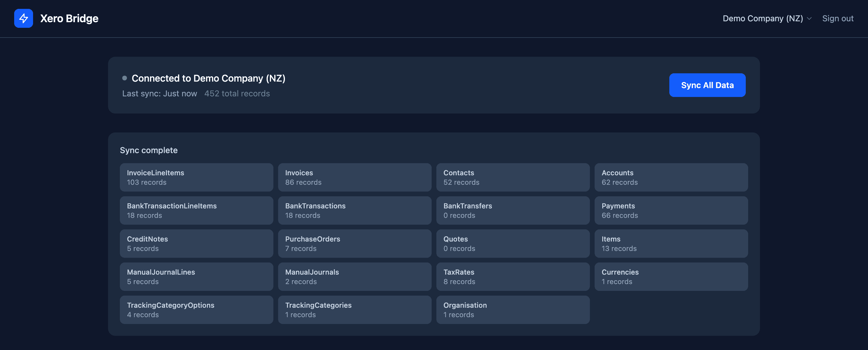
Task: Click the chevron next to Demo Company (NZ)
Action: 809,19
